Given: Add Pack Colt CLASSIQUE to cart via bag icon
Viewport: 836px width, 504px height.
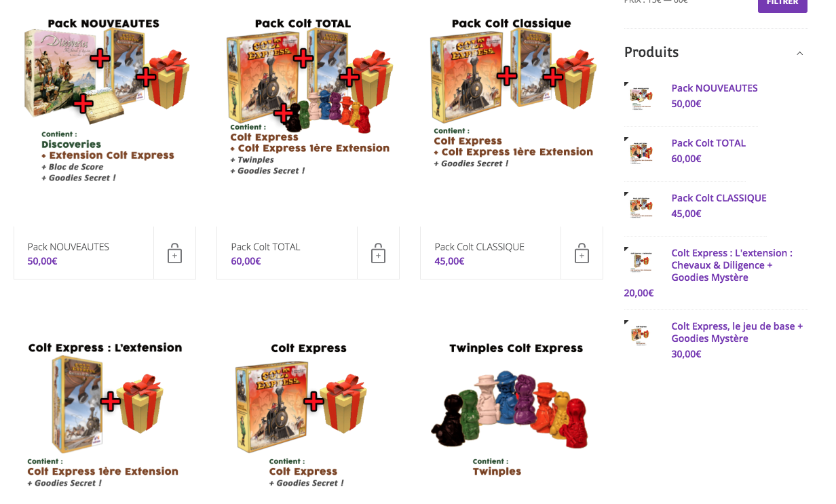Looking at the screenshot, I should [582, 253].
